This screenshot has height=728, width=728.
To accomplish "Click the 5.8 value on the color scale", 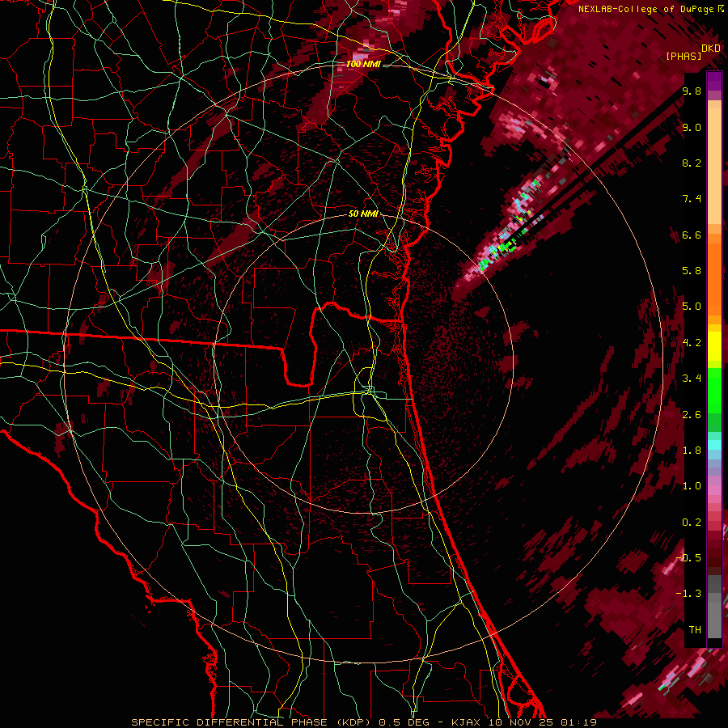I will tap(692, 271).
